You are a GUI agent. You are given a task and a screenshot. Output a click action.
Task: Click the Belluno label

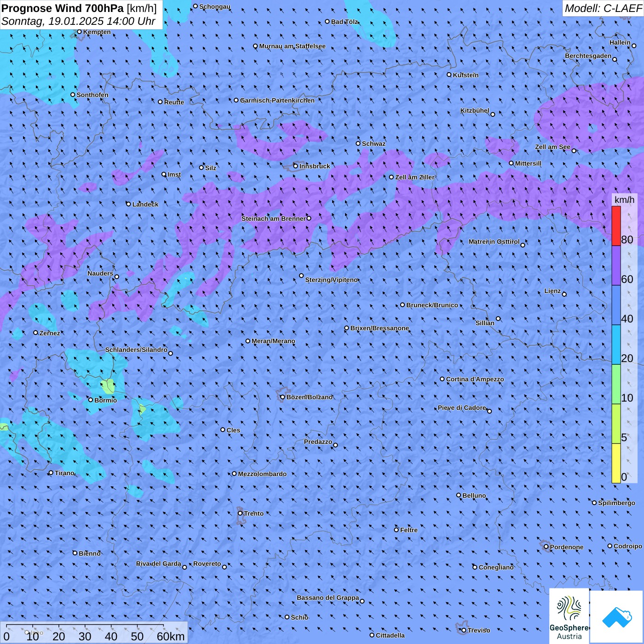pos(474,495)
